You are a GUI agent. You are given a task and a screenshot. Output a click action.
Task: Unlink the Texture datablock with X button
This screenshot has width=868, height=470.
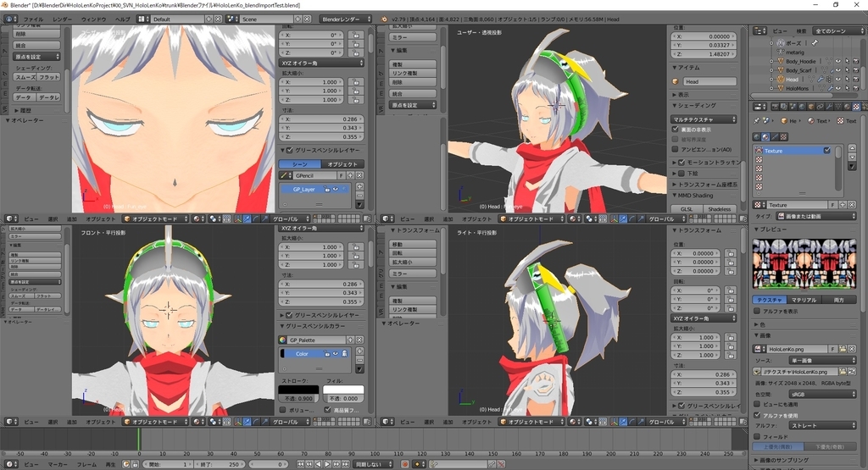point(852,205)
